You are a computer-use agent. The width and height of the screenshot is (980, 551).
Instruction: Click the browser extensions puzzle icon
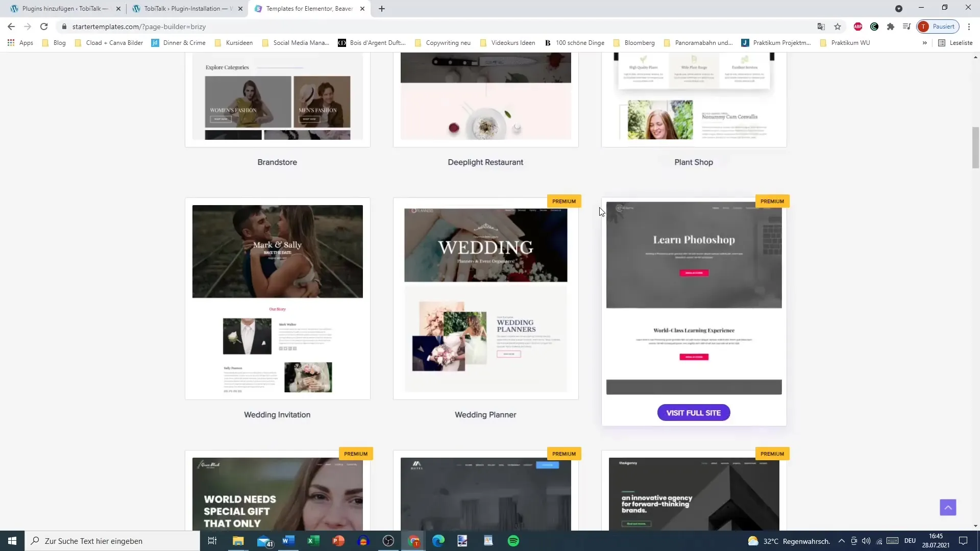892,26
